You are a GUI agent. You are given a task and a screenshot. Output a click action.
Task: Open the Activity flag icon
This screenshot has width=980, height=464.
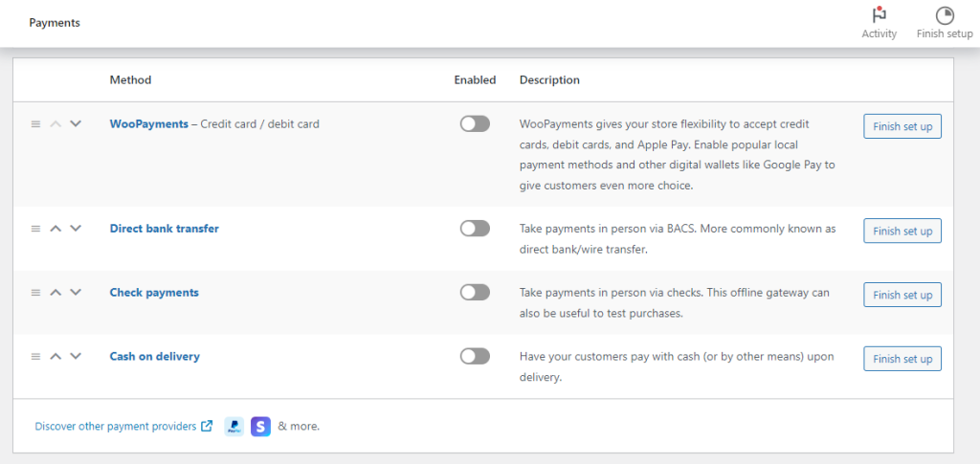[879, 16]
